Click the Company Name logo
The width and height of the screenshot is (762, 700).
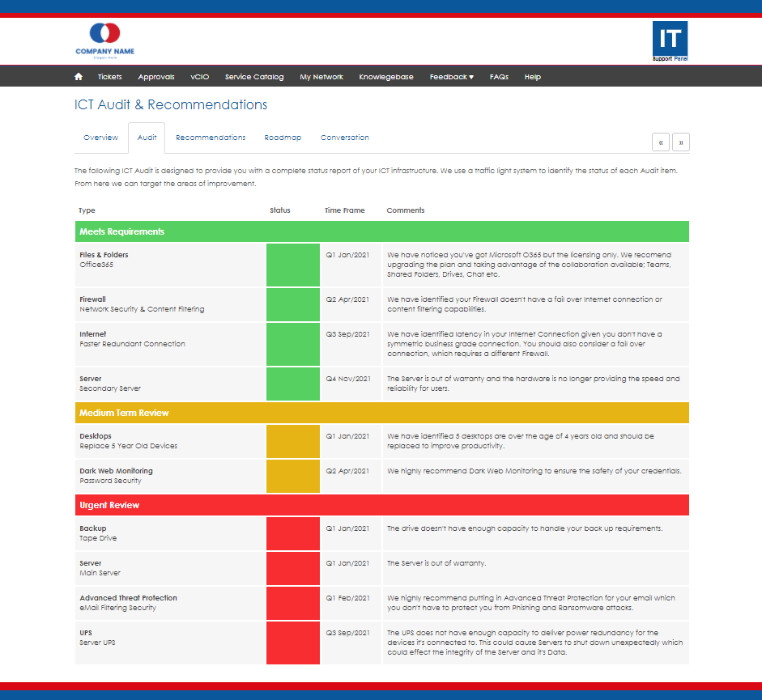[105, 39]
